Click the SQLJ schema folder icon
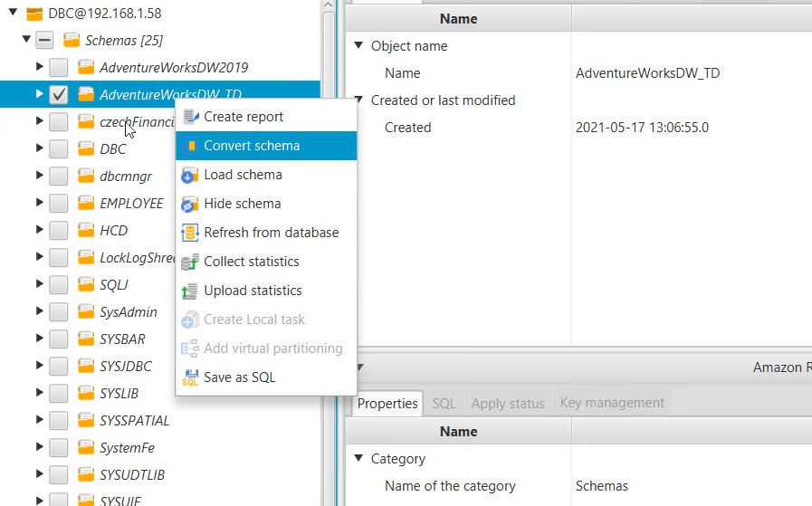This screenshot has height=506, width=812. pyautogui.click(x=85, y=284)
